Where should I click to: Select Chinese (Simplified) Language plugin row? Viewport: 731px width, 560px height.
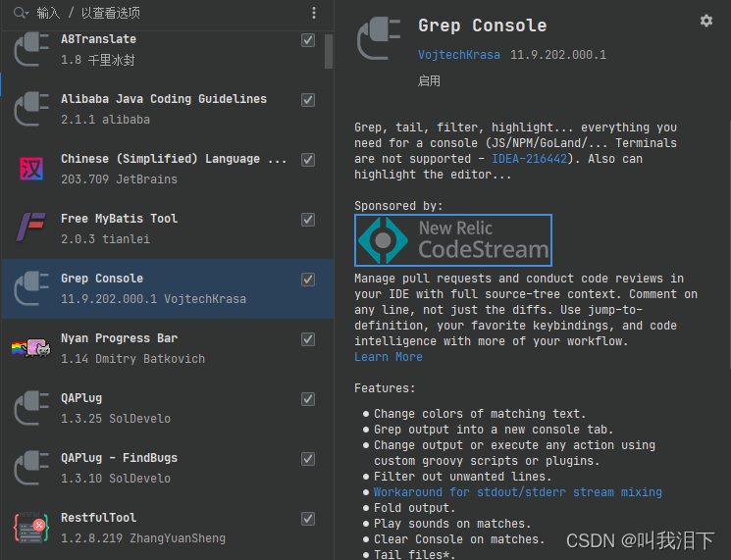pyautogui.click(x=168, y=169)
